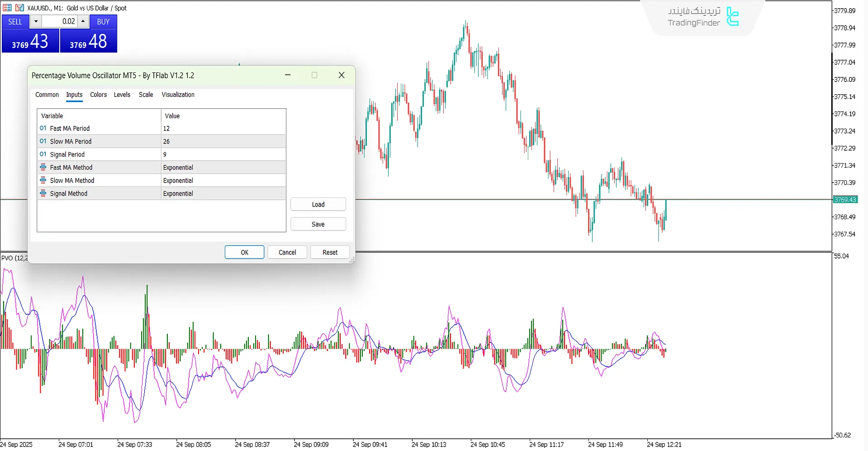Select the Slow MA Period value 26
This screenshot has height=451, width=868.
click(223, 141)
